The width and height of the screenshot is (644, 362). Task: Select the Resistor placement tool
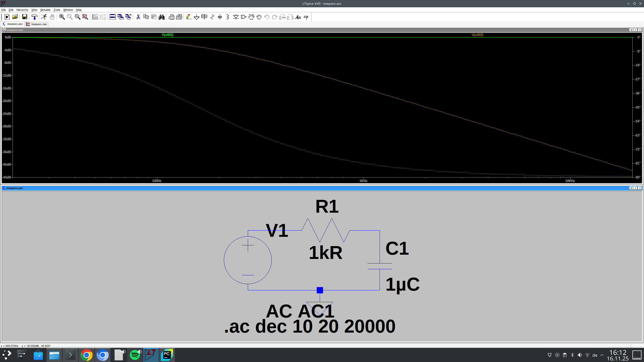[212, 17]
